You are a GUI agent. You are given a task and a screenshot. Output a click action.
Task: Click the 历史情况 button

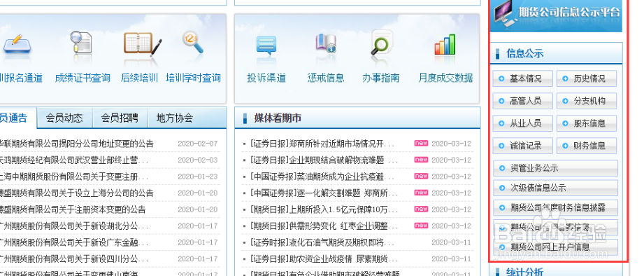587,78
